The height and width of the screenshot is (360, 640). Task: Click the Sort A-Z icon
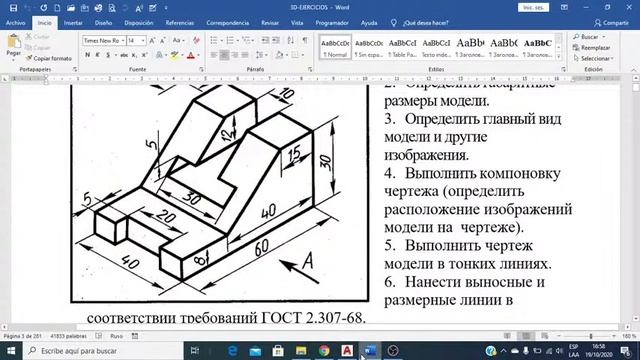click(x=291, y=40)
